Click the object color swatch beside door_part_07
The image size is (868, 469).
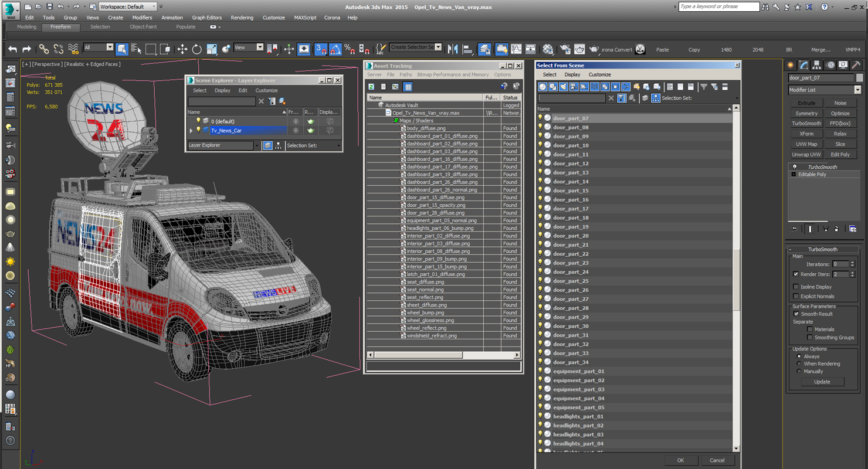pyautogui.click(x=860, y=77)
